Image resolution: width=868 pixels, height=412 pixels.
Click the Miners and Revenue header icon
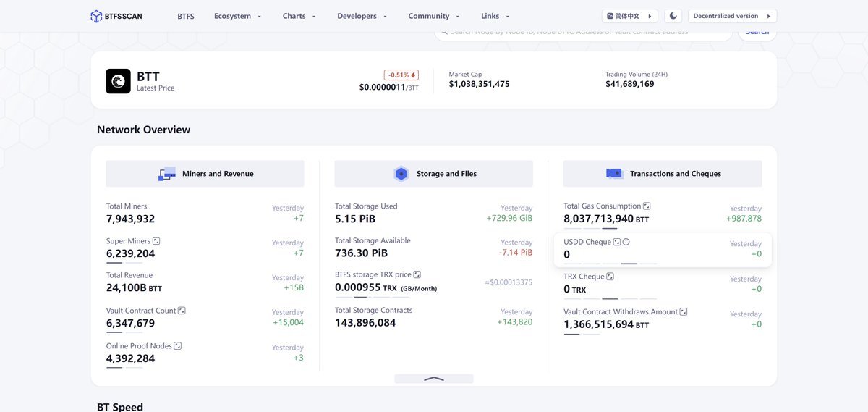(x=167, y=174)
